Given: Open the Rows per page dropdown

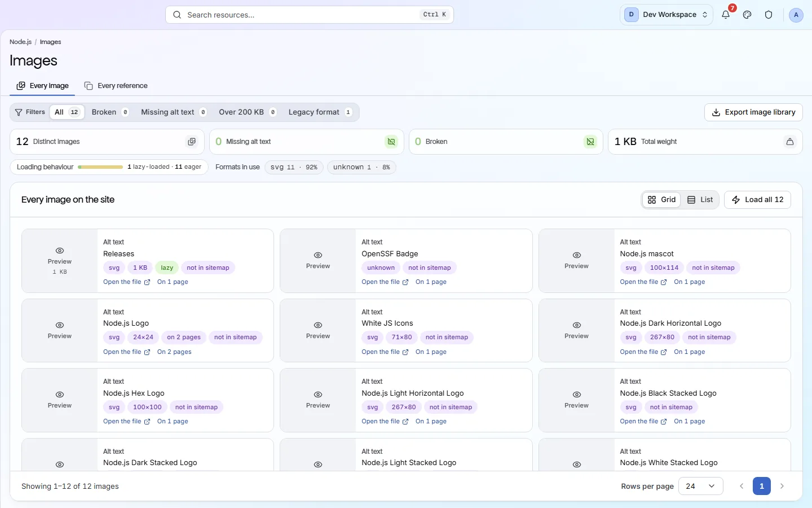Looking at the screenshot, I should coord(700,486).
